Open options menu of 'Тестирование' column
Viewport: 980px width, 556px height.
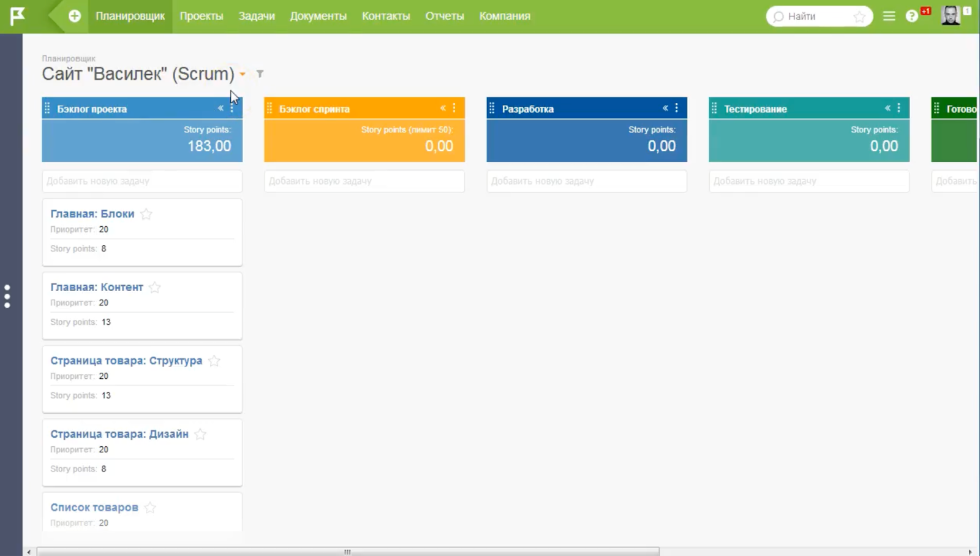[x=899, y=109]
